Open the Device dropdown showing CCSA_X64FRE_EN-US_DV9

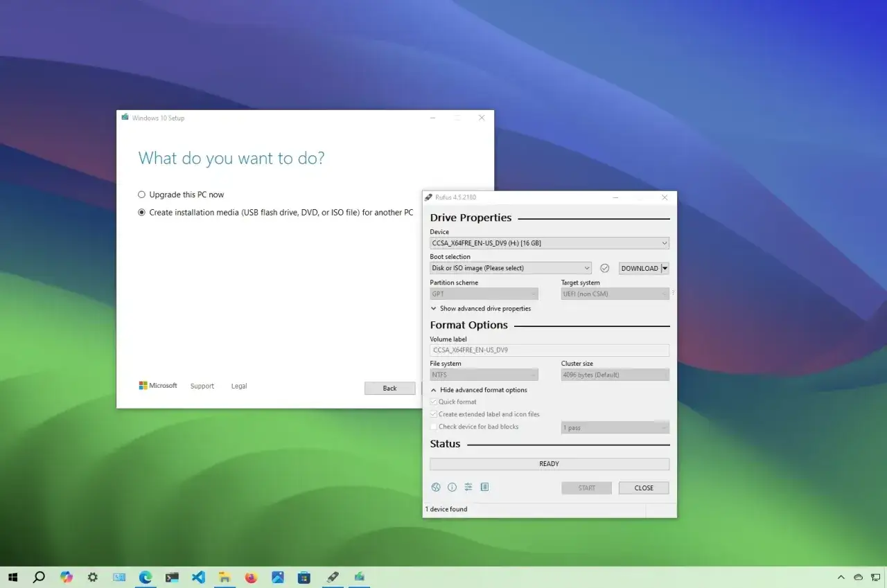[549, 242]
